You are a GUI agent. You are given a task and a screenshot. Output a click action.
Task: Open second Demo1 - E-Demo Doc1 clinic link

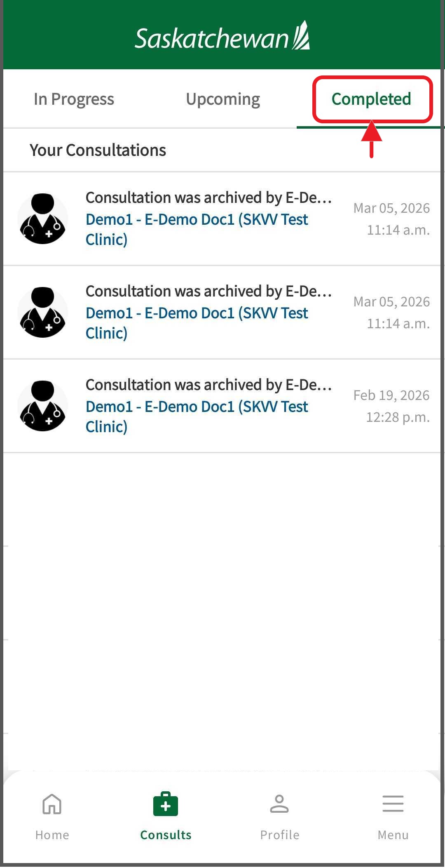tap(197, 323)
